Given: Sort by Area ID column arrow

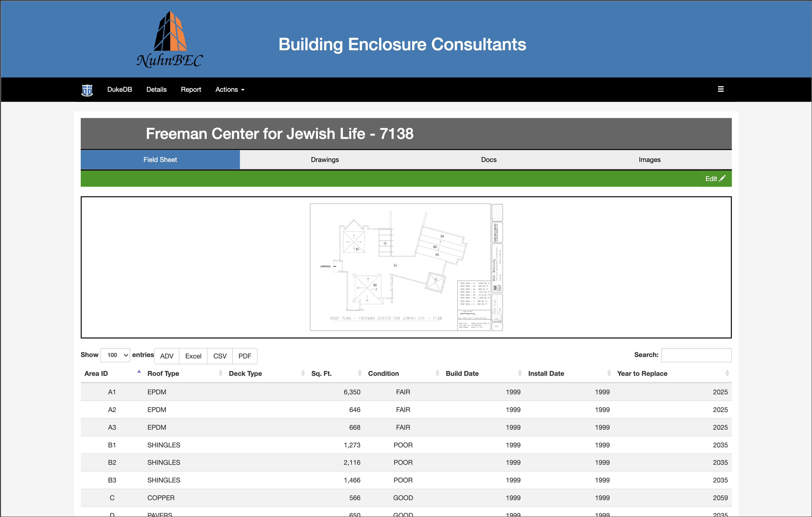Looking at the screenshot, I should click(x=139, y=372).
